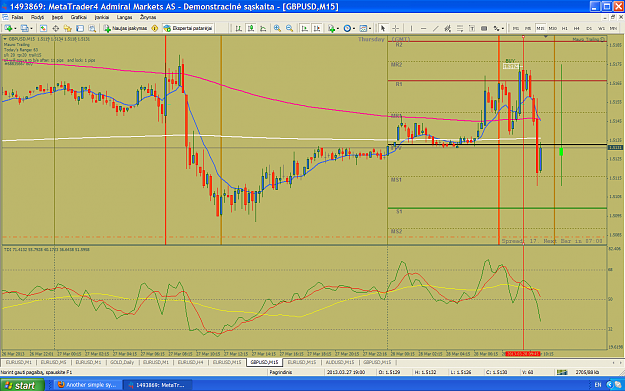Toggle the Ekspertai patarėjai button

(x=189, y=28)
